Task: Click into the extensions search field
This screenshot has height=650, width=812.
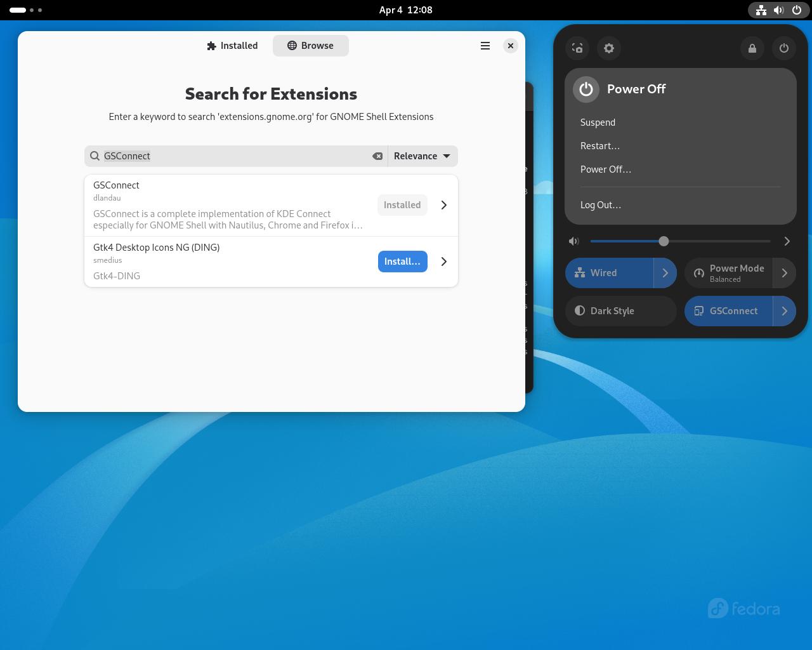Action: coord(236,156)
